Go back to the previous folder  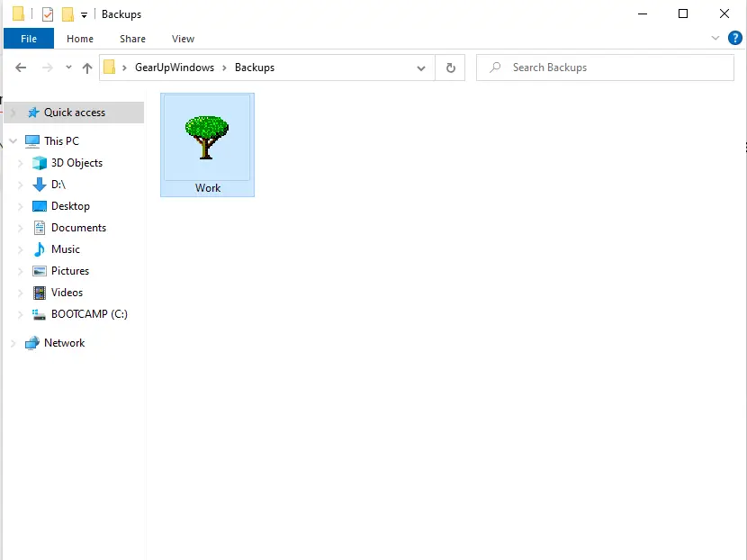tap(21, 68)
